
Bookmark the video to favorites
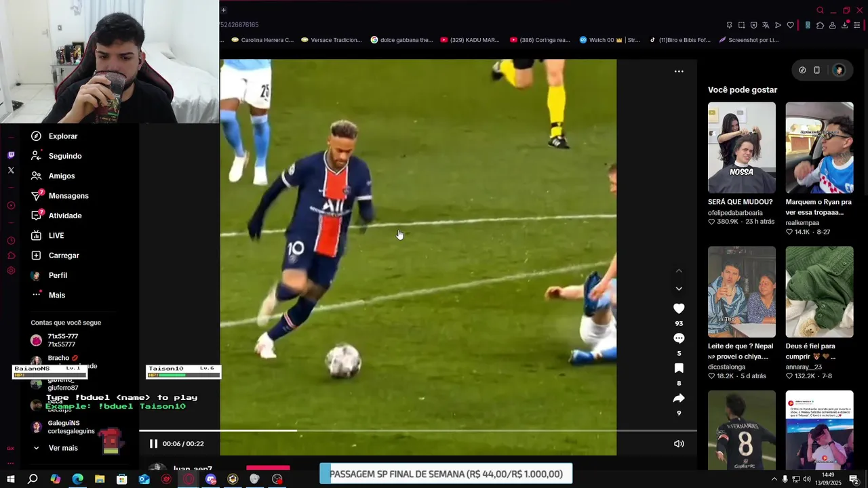[679, 368]
